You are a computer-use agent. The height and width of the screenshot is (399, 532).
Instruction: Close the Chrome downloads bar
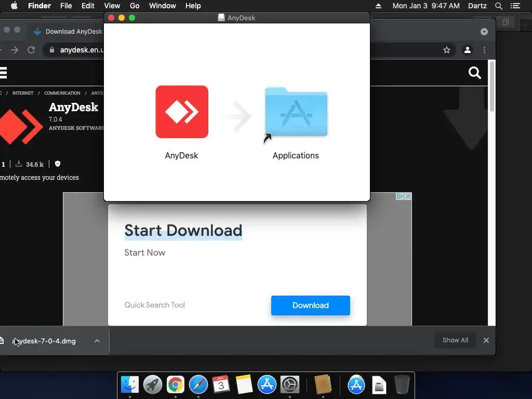tap(486, 340)
